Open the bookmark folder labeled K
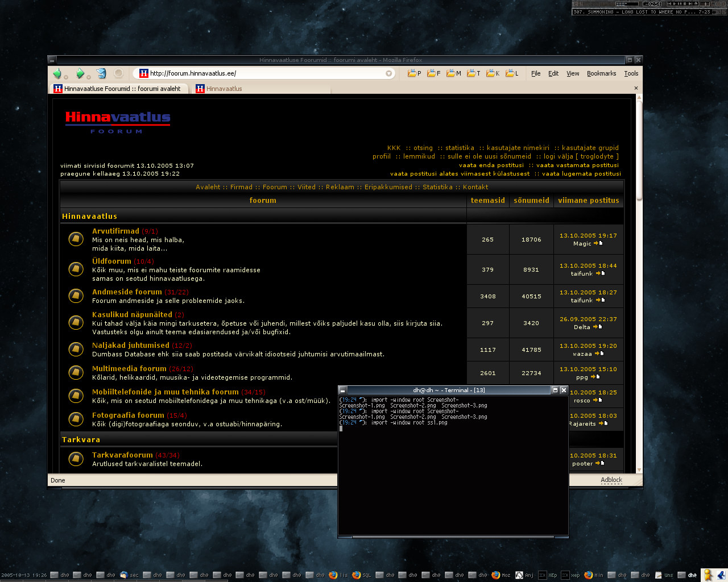The height and width of the screenshot is (582, 728). click(492, 73)
